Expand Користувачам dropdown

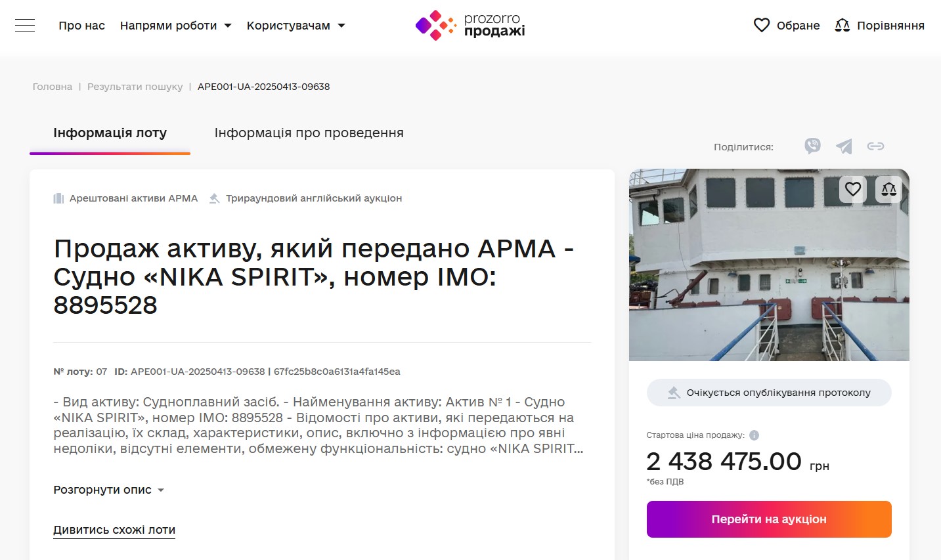[x=296, y=26]
